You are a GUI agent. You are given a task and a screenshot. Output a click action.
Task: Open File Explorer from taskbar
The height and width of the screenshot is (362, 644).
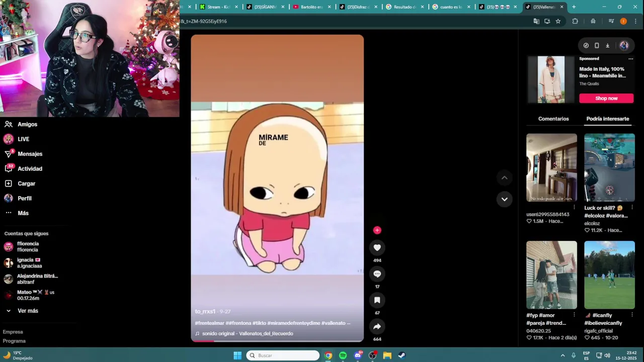387,355
